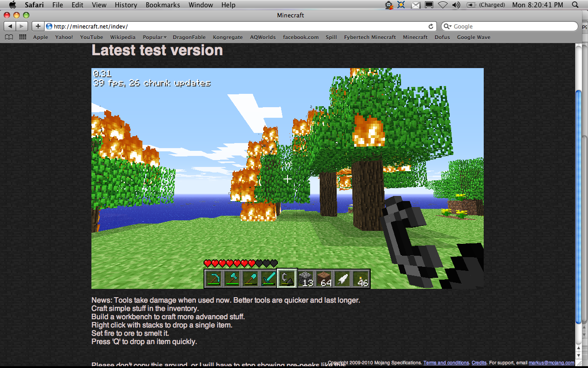Open the DragonFable bookmark

point(189,37)
